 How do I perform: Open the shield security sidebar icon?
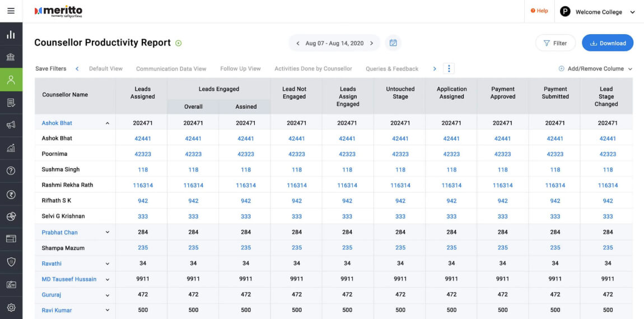pyautogui.click(x=11, y=261)
